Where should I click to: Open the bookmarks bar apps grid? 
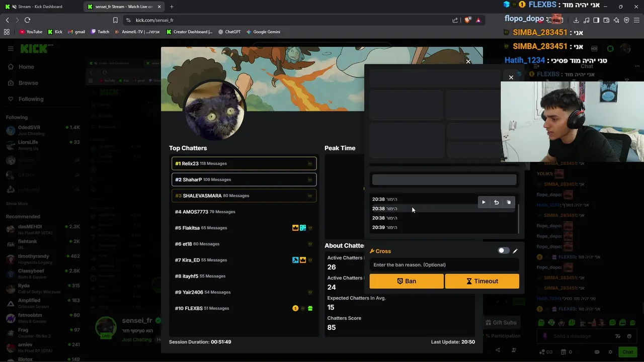coord(7,32)
